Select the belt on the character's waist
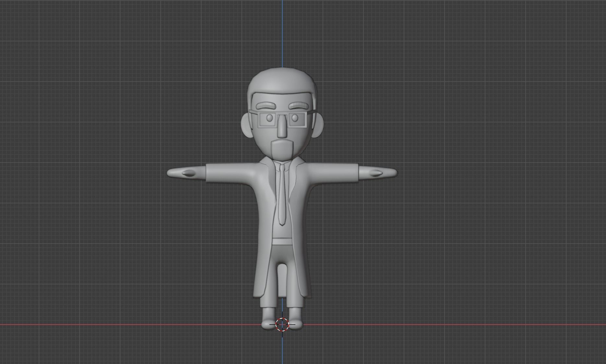Screen dimensions: 606x364 [282, 242]
